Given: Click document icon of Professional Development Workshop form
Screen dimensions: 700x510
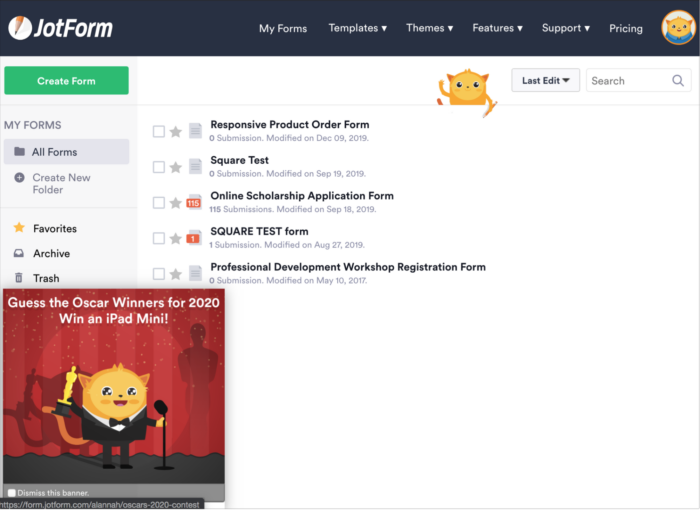Looking at the screenshot, I should pos(195,273).
